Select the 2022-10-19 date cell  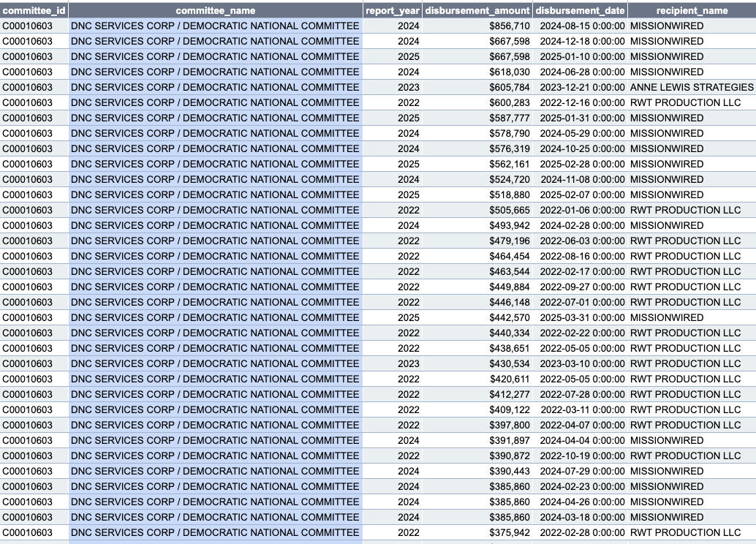(x=582, y=456)
